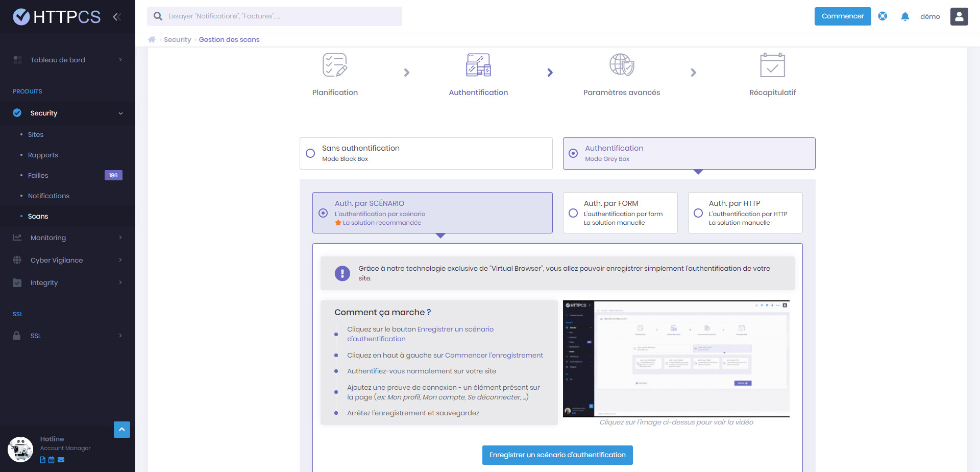
Task: Collapse the sidebar with double chevron
Action: click(x=117, y=17)
